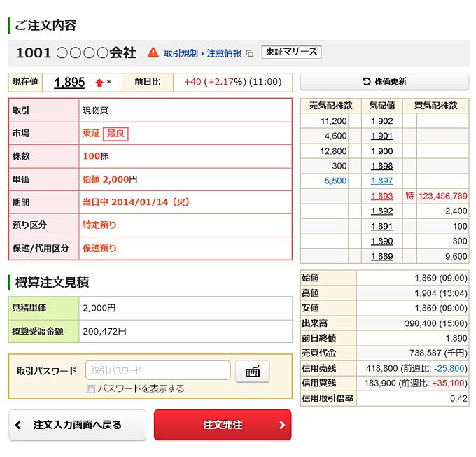Open the 取引規制・注意情報 link
This screenshot has height=457, width=476.
coord(202,53)
